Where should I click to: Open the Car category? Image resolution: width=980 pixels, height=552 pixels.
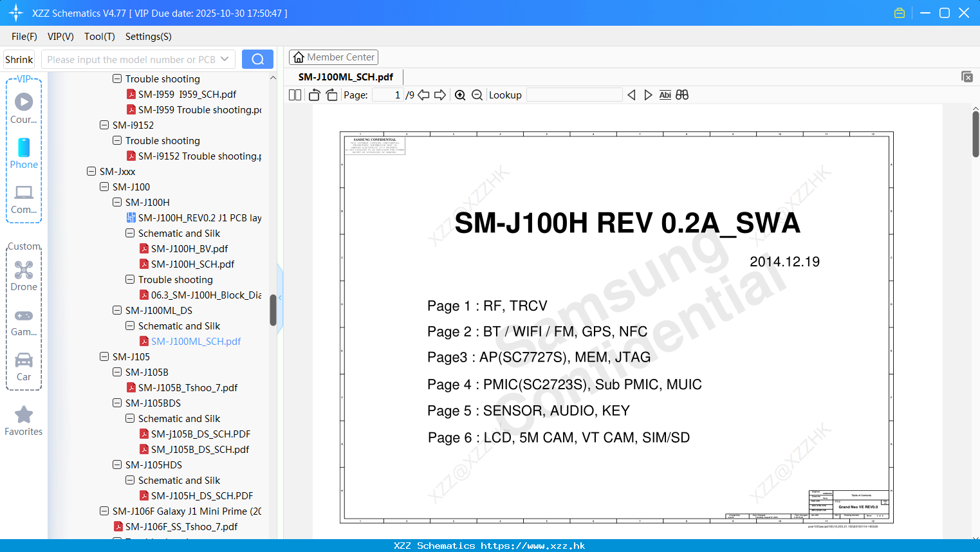pyautogui.click(x=24, y=366)
